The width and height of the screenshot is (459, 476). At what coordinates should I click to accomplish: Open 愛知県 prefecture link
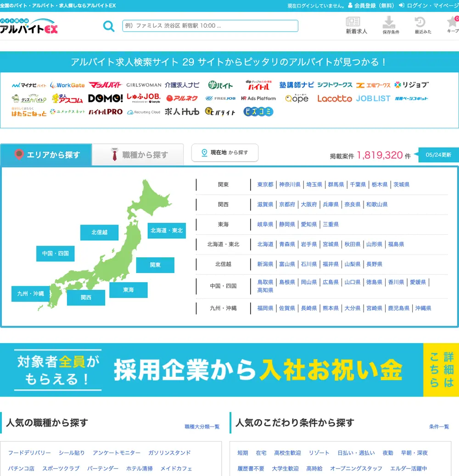[309, 224]
